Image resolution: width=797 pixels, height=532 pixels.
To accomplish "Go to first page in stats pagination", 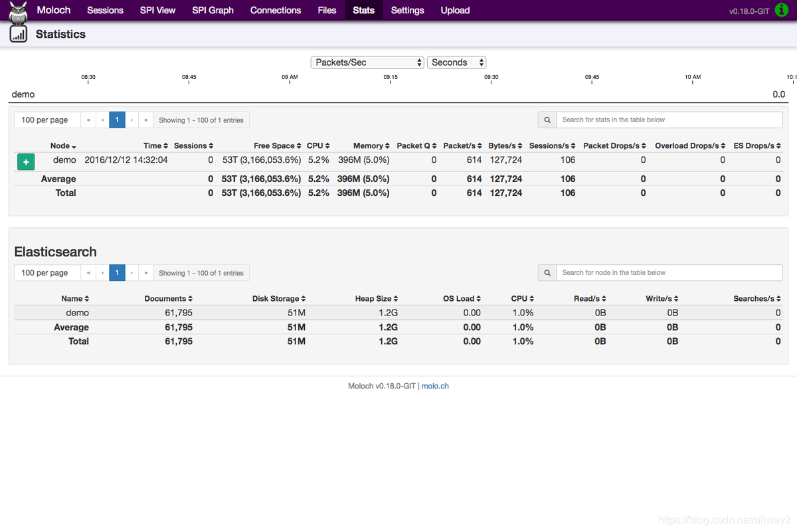I will 88,120.
